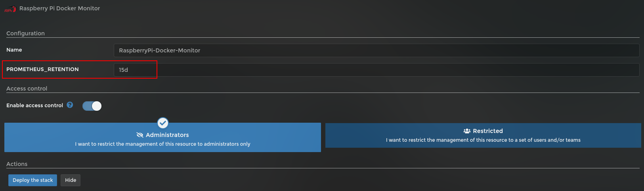Viewport: 644px width, 191px height.
Task: Click the Enable access control label
Action: [x=34, y=106]
